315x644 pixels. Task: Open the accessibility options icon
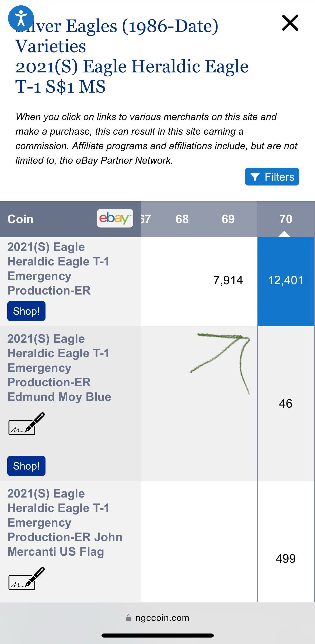(x=21, y=18)
